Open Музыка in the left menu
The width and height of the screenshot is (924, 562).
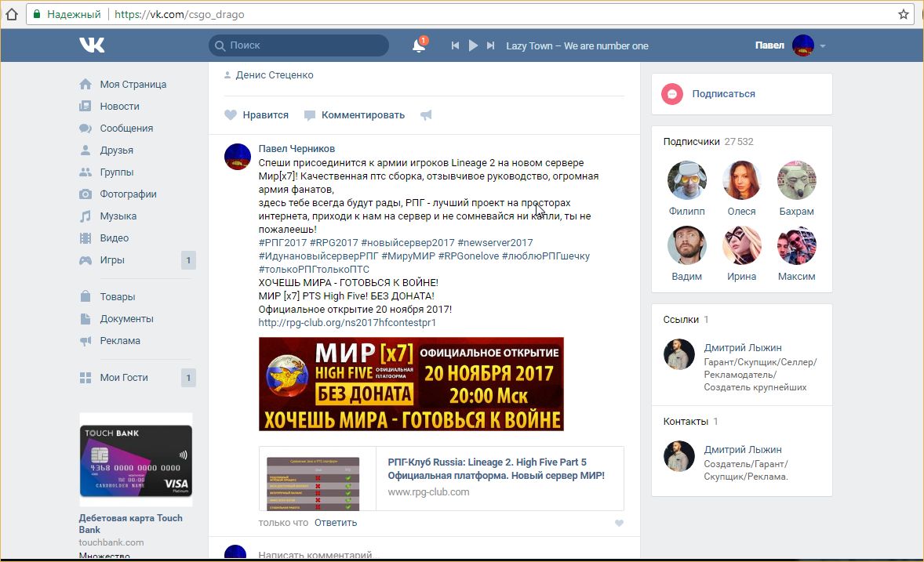pos(118,216)
